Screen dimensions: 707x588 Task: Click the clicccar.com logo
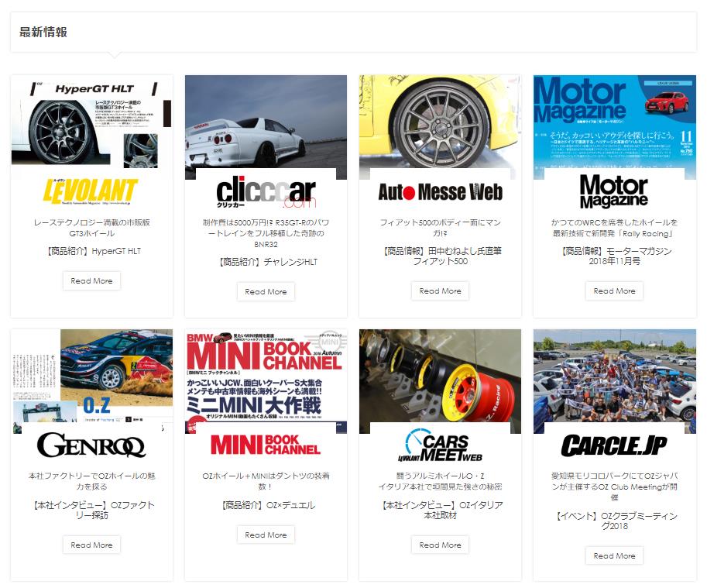[266, 191]
